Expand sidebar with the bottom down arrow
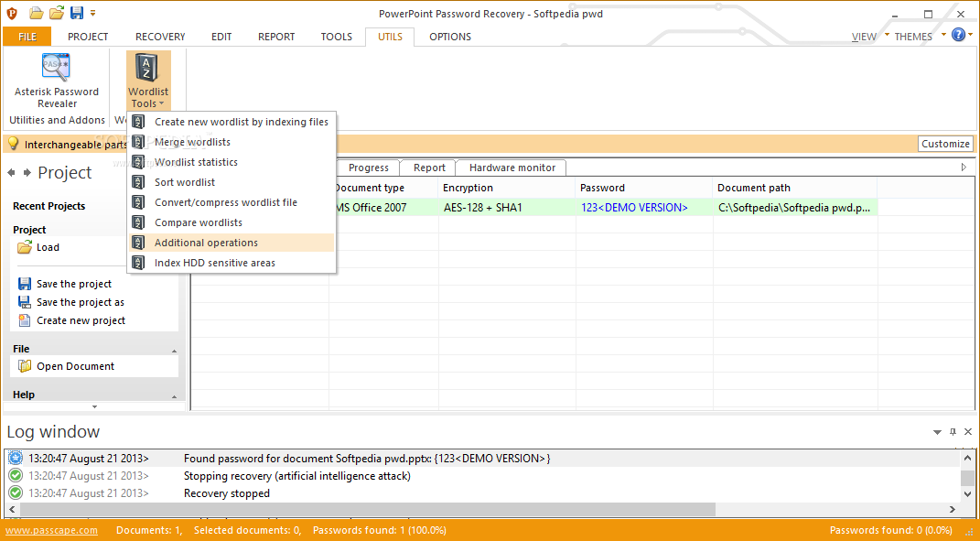 [x=95, y=406]
